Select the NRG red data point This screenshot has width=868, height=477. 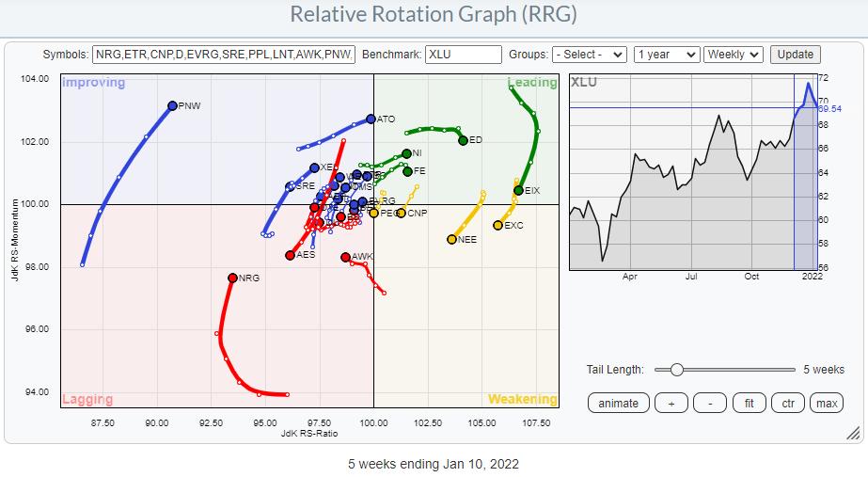coord(232,278)
